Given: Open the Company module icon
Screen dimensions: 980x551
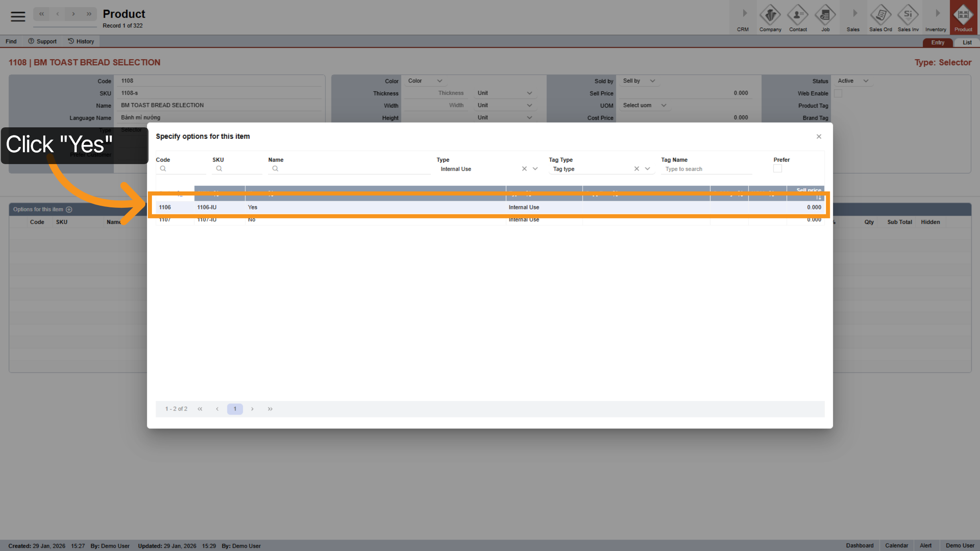Looking at the screenshot, I should tap(770, 17).
